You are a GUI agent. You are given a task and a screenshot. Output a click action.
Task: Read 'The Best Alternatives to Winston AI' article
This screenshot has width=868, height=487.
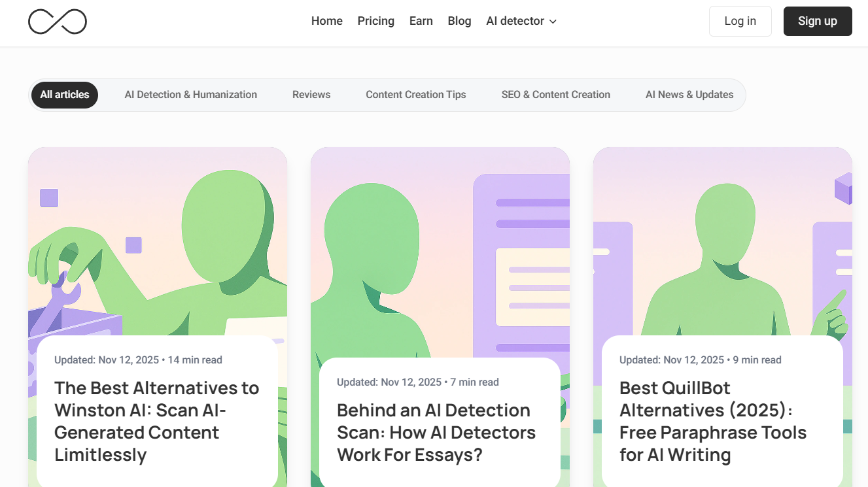[157, 421]
